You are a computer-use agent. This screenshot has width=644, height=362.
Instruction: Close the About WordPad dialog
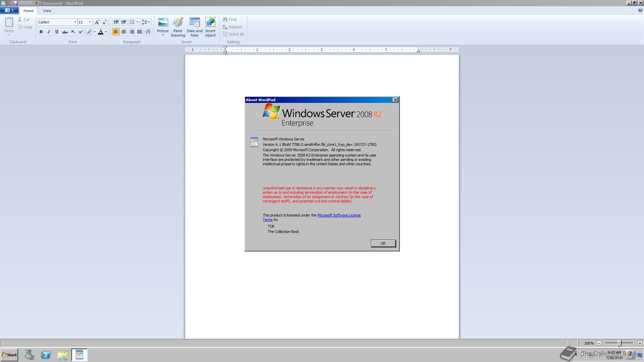point(395,100)
